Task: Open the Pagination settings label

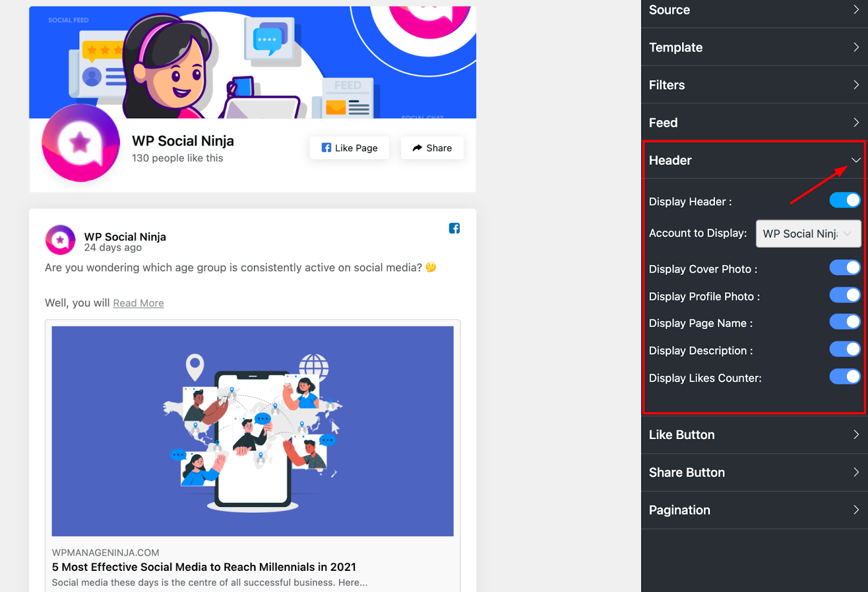Action: tap(679, 510)
